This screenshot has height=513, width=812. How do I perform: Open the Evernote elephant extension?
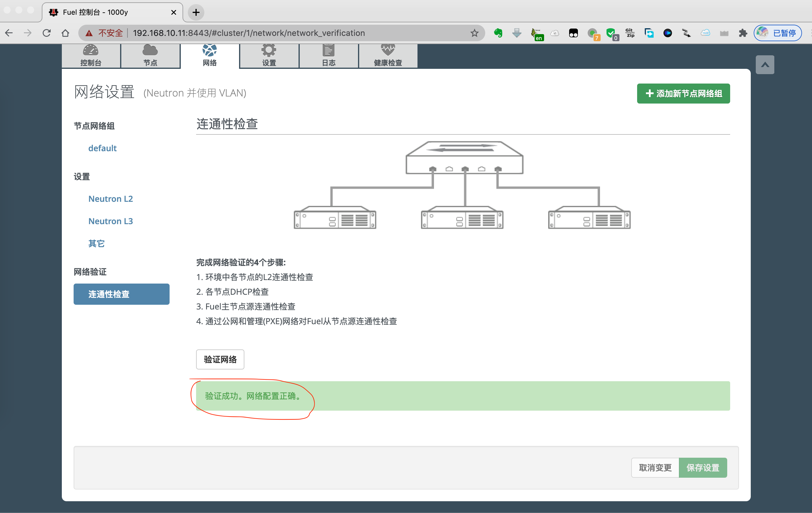click(498, 33)
